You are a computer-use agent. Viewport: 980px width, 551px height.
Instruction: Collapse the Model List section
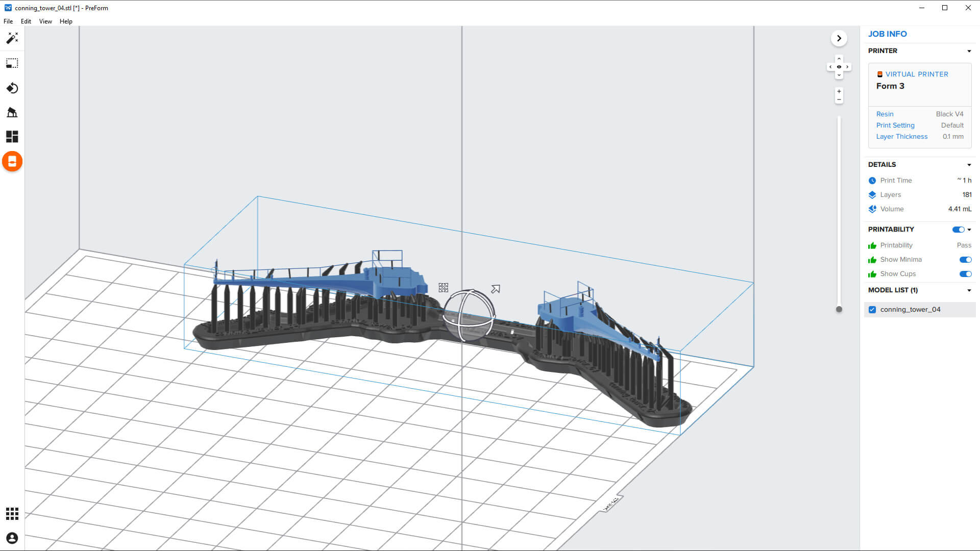pyautogui.click(x=969, y=290)
